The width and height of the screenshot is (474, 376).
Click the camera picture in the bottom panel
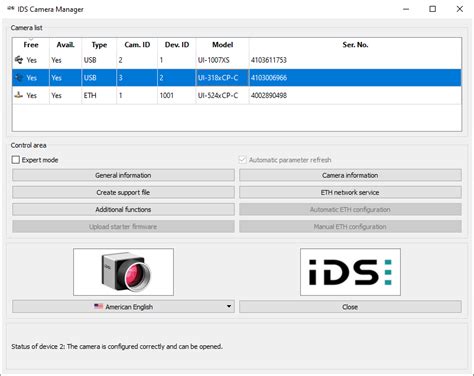[123, 272]
